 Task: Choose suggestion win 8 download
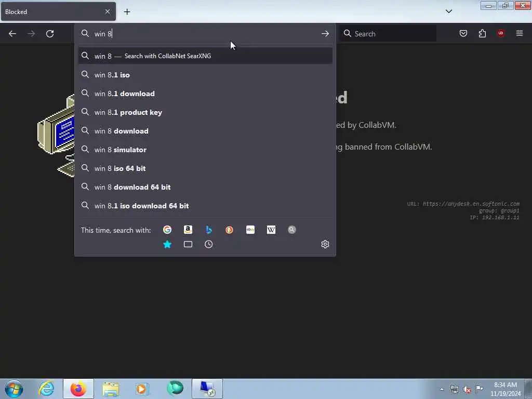(205, 130)
